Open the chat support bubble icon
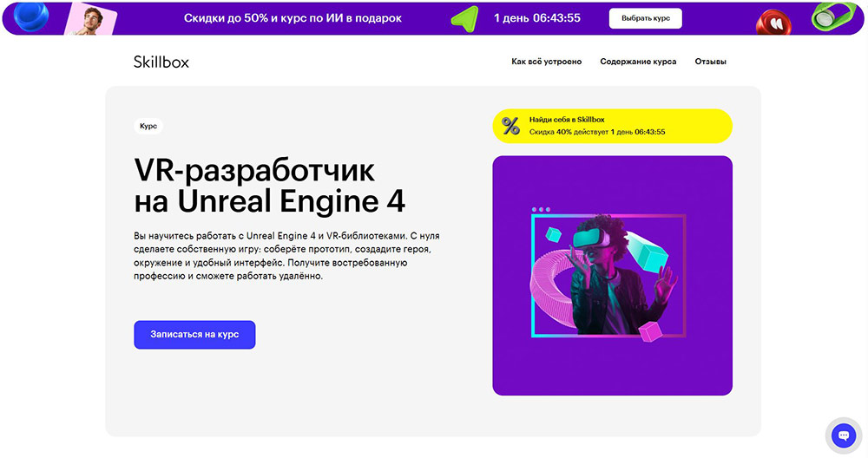The width and height of the screenshot is (868, 458). pos(843,435)
